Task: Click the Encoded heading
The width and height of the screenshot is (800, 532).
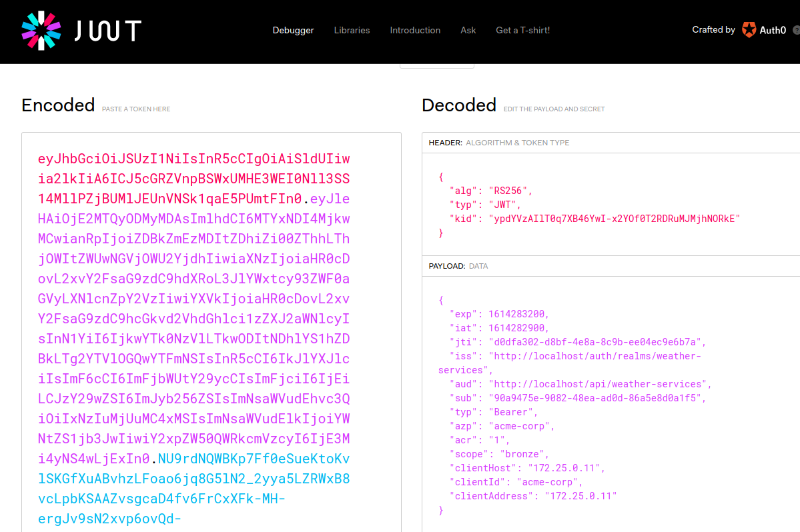Action: 58,105
